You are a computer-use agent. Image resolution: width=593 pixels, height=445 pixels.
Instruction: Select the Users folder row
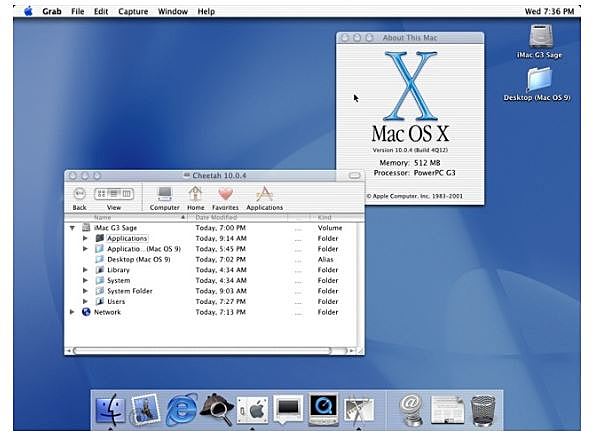210,302
